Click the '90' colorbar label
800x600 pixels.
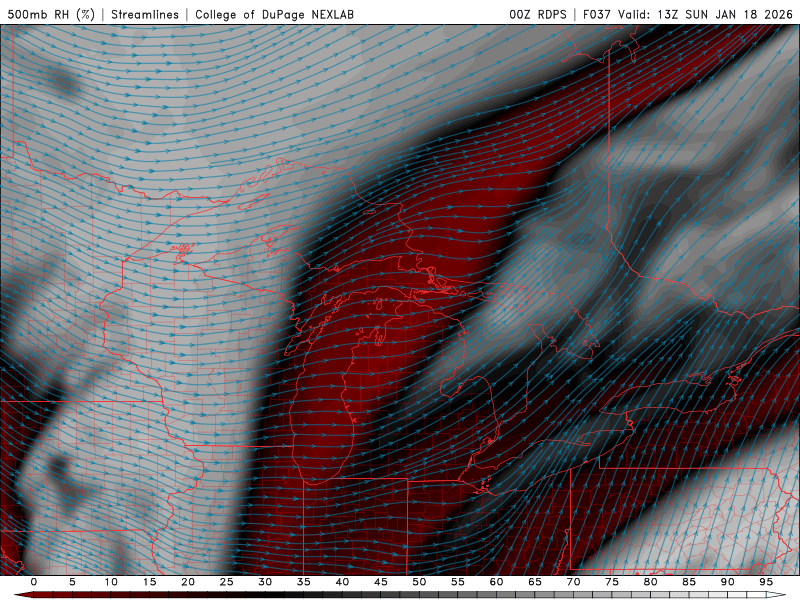tap(728, 582)
